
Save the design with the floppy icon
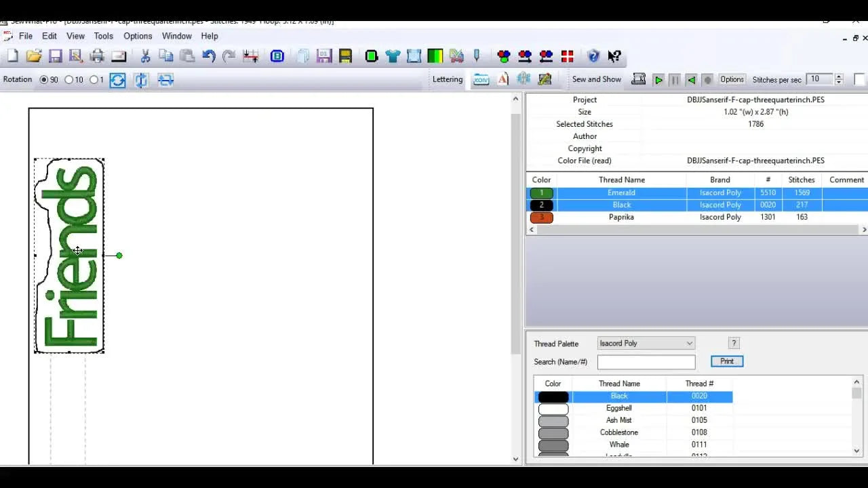pos(55,56)
